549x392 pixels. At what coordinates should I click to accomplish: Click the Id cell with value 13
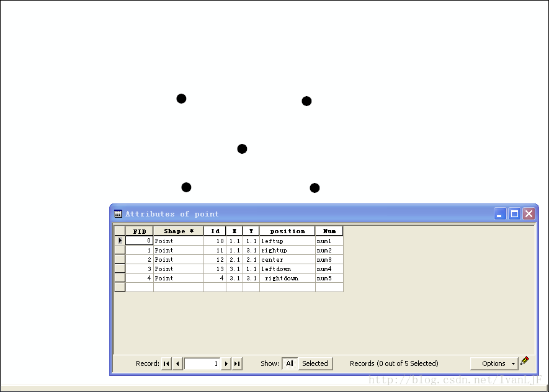[x=215, y=269]
